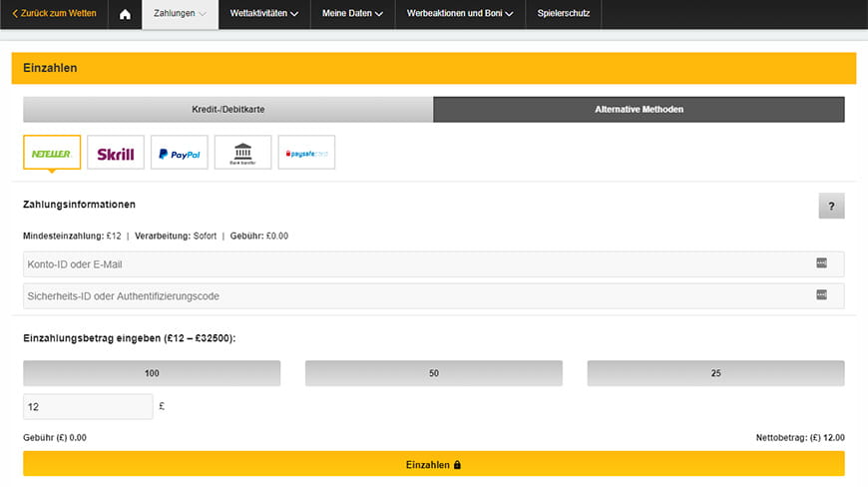Click the Zurück zum Wetten link
This screenshot has width=868, height=487.
pyautogui.click(x=54, y=14)
